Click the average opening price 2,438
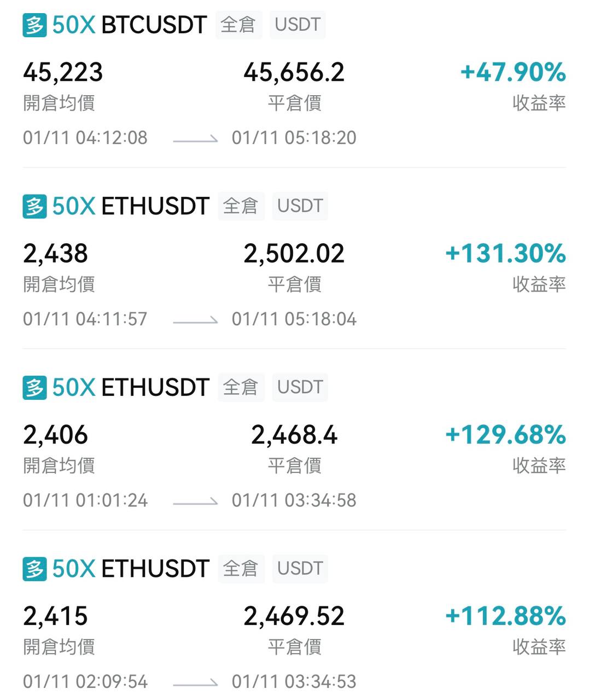The image size is (589, 700). point(55,254)
